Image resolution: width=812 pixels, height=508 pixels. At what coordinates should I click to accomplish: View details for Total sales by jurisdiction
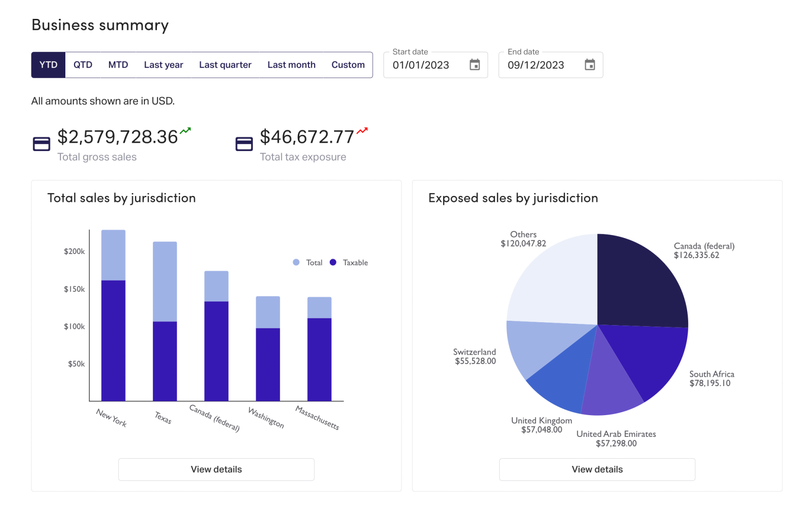click(216, 469)
